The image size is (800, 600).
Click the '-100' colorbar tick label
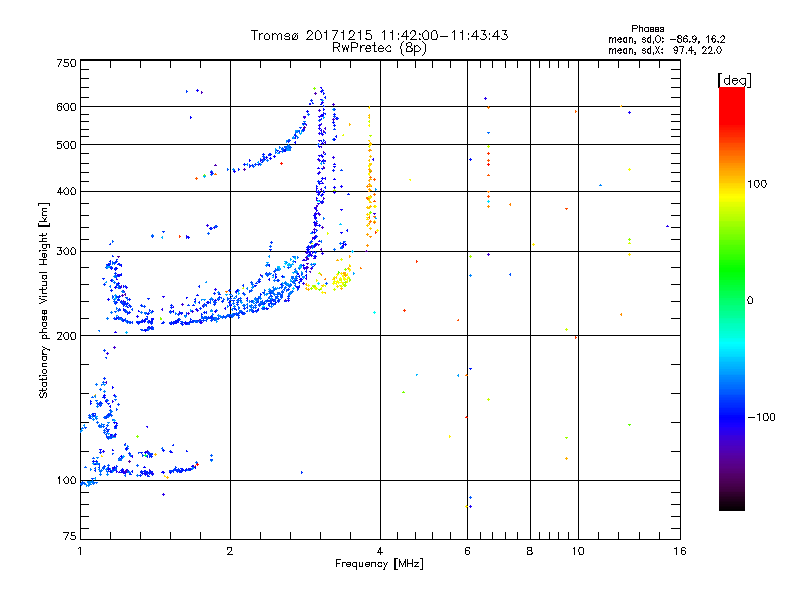tap(762, 417)
